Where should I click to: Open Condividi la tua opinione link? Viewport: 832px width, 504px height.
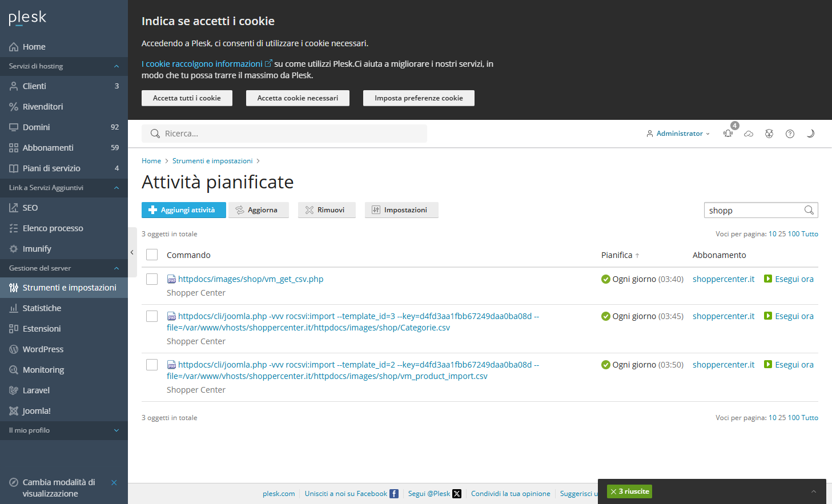tap(511, 494)
